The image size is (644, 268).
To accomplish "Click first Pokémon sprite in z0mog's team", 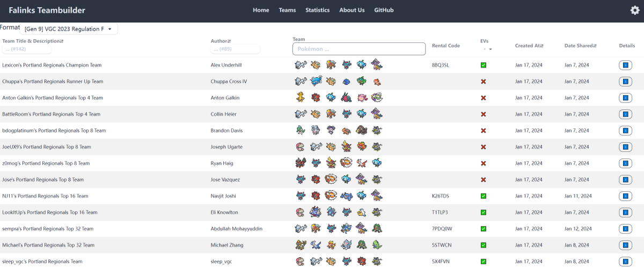I will pyautogui.click(x=301, y=163).
